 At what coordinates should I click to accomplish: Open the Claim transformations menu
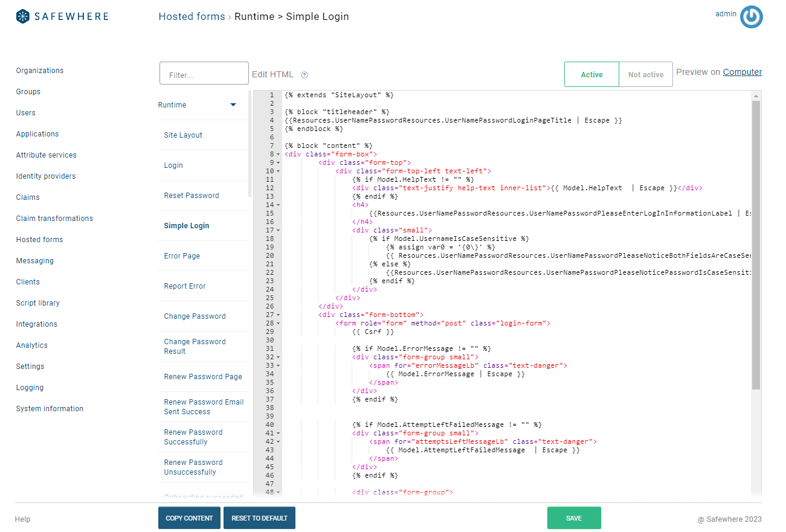coord(54,219)
